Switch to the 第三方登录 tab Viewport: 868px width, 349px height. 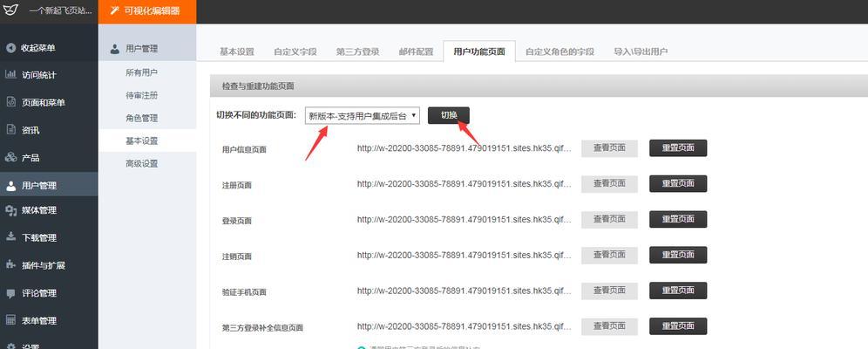(x=357, y=51)
